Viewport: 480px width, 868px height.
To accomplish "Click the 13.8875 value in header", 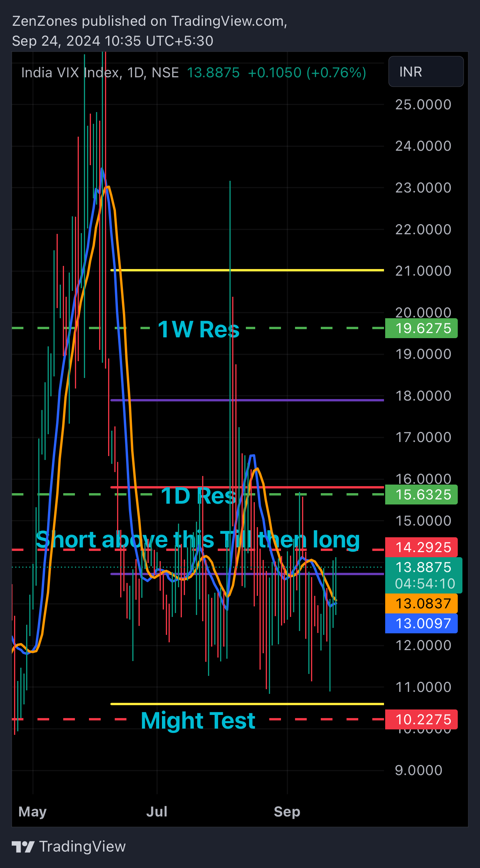I will 213,73.
